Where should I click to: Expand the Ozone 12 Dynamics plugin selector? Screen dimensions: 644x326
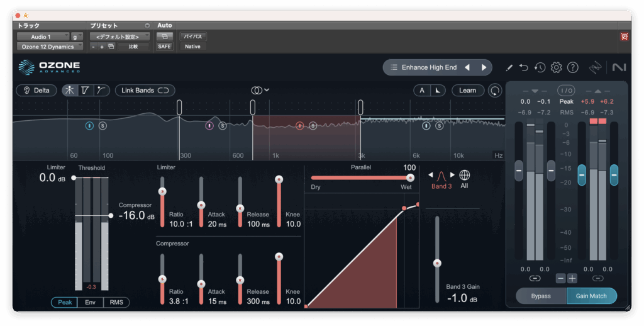pyautogui.click(x=49, y=47)
